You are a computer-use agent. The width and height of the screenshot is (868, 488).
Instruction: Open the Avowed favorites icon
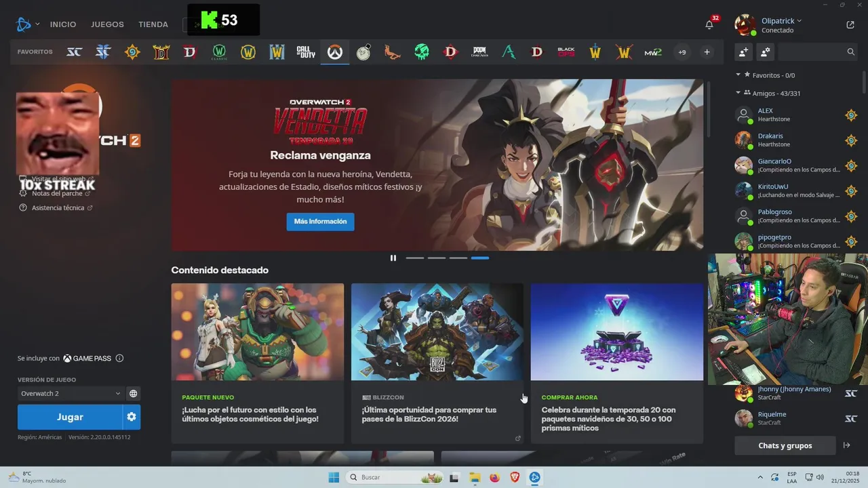pos(509,52)
